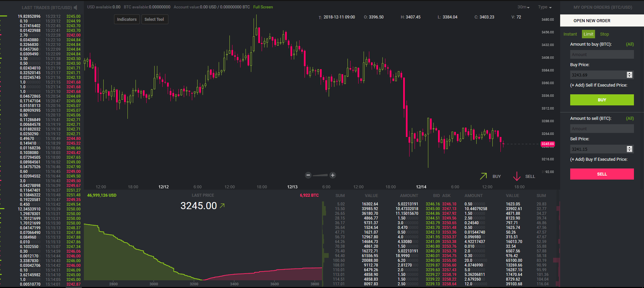Viewport: 644px width, 288px height.
Task: Open the OPEN NEW ORDER tab
Action: [592, 21]
